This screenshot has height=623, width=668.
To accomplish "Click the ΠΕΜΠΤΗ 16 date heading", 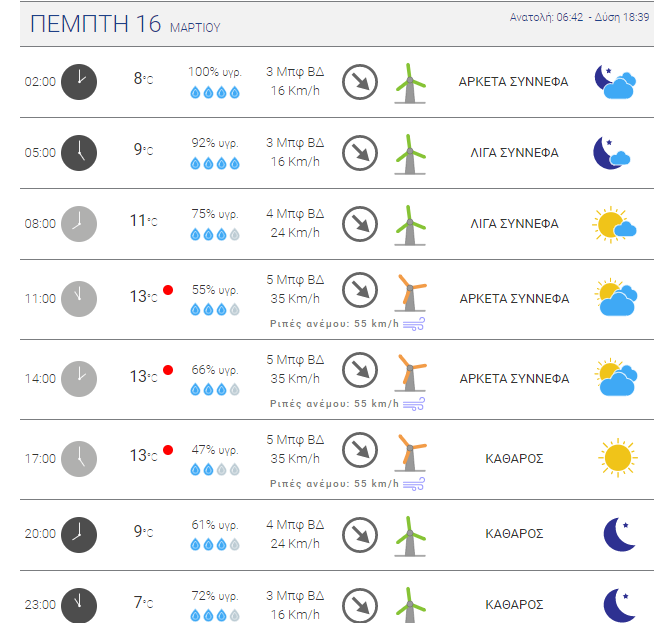I will [x=96, y=23].
